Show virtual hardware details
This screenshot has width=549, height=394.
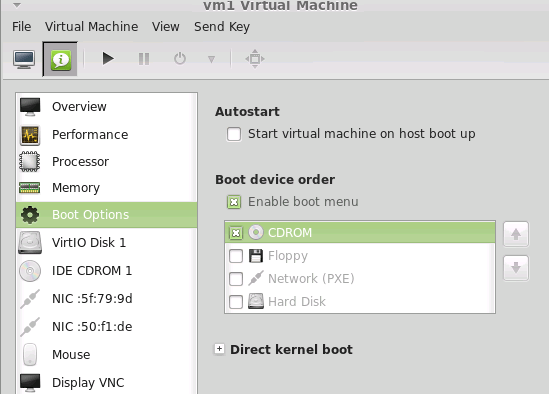point(60,59)
